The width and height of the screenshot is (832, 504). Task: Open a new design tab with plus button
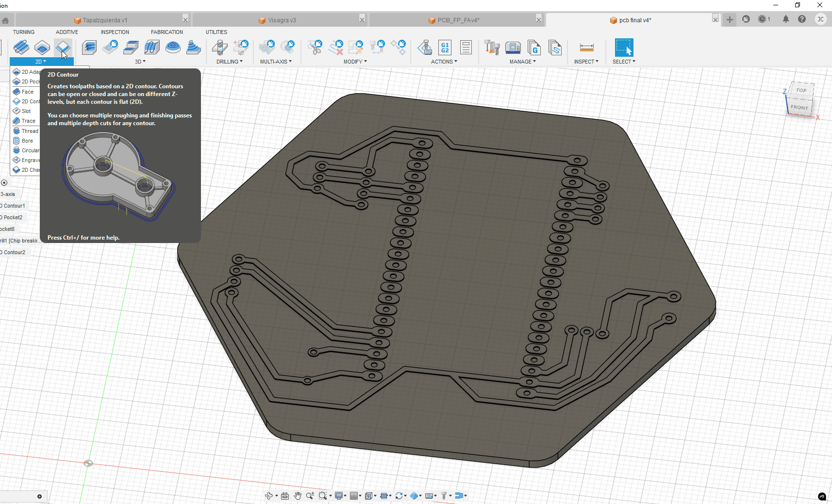pos(730,19)
